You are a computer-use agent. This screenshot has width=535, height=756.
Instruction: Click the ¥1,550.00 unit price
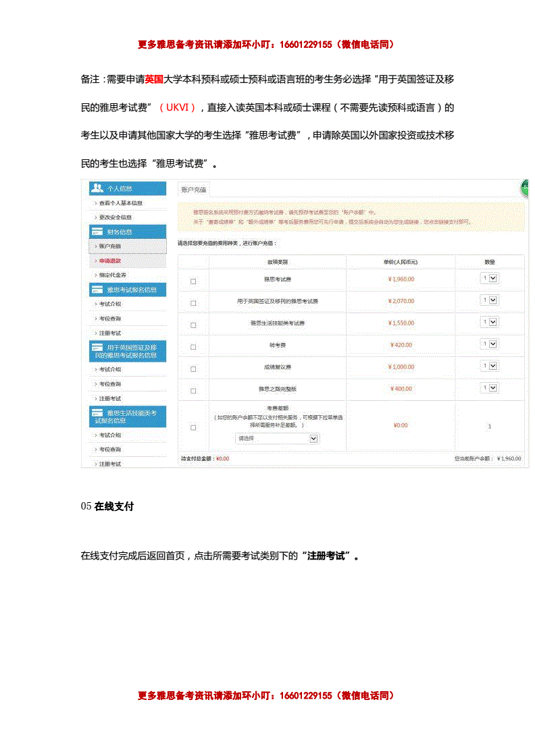point(401,323)
